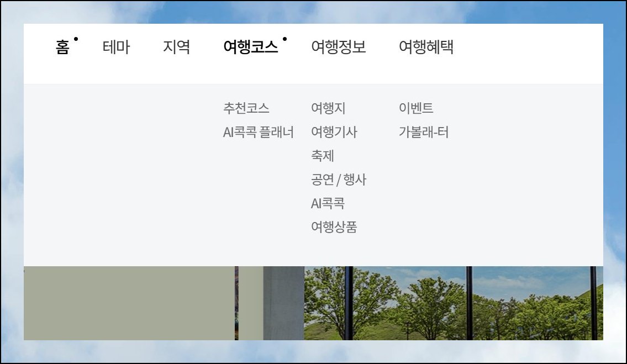This screenshot has width=627, height=364.
Task: Open the 축제 link
Action: [x=322, y=156]
